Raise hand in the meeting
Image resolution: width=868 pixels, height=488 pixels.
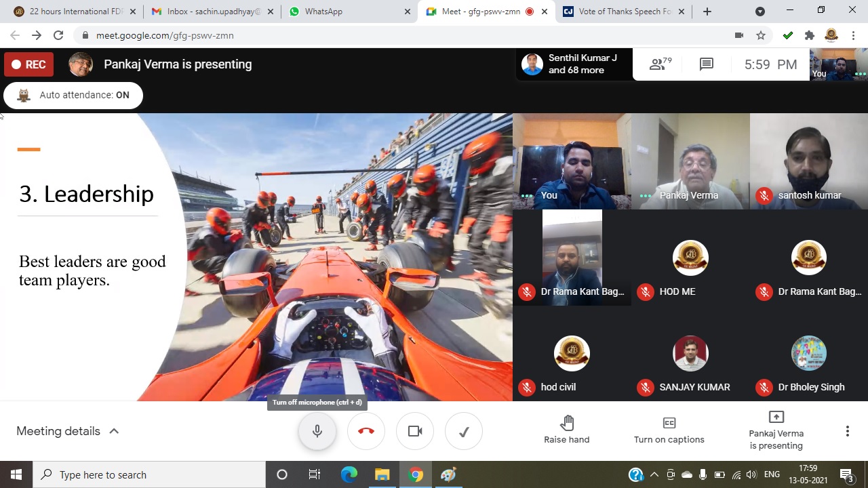[x=566, y=431]
